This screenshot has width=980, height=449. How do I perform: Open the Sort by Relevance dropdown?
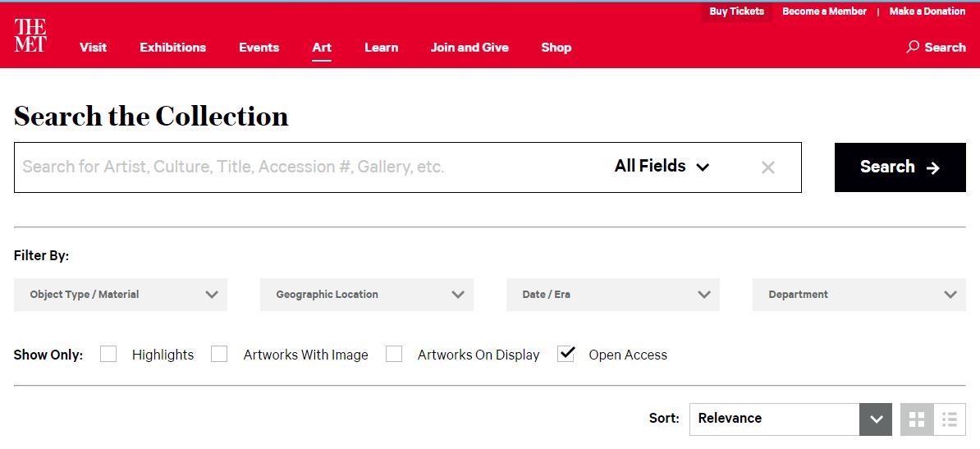coord(790,419)
